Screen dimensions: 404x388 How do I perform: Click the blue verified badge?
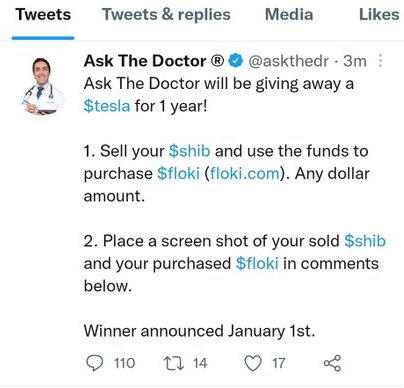pos(236,61)
